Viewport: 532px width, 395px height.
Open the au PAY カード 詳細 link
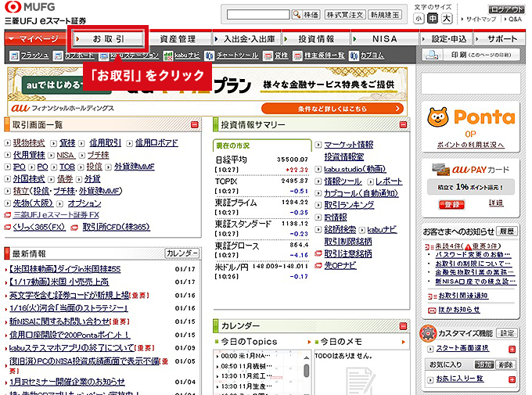(x=496, y=203)
